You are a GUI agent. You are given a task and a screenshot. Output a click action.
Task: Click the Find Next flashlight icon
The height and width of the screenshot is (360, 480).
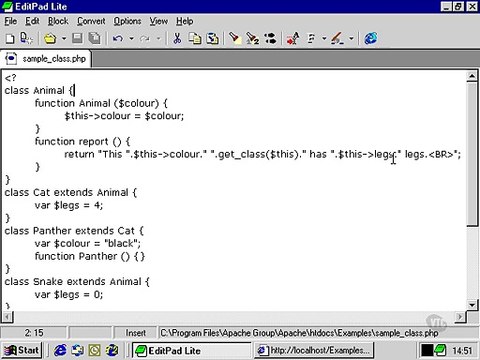click(252, 39)
